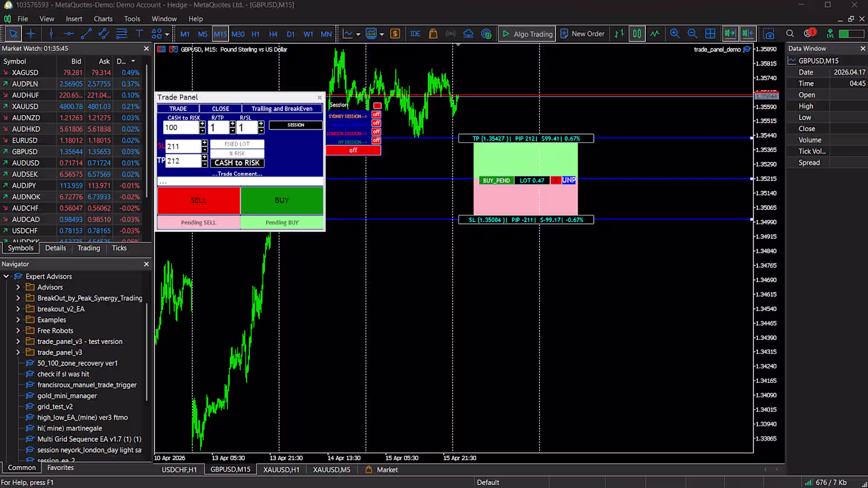Select the text label tool
Viewport: 868px width, 488px height.
(x=139, y=34)
